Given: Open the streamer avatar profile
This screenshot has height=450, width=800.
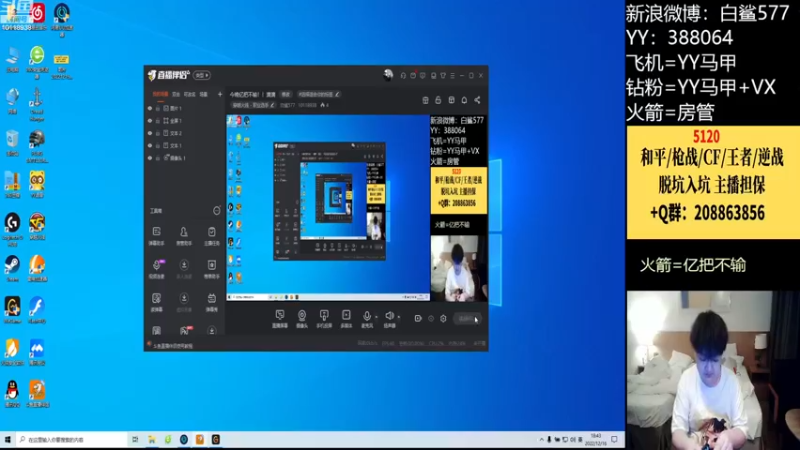Looking at the screenshot, I should point(388,76).
